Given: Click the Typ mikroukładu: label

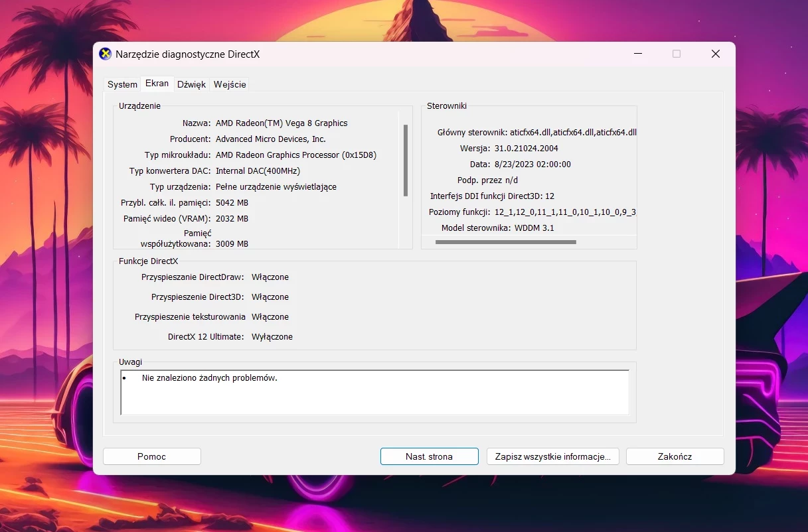Looking at the screenshot, I should [178, 155].
